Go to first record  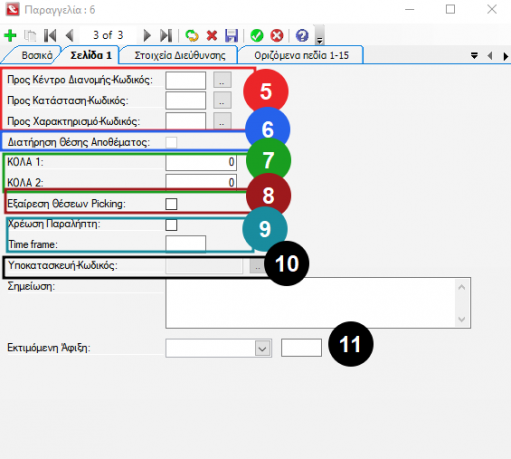point(50,35)
